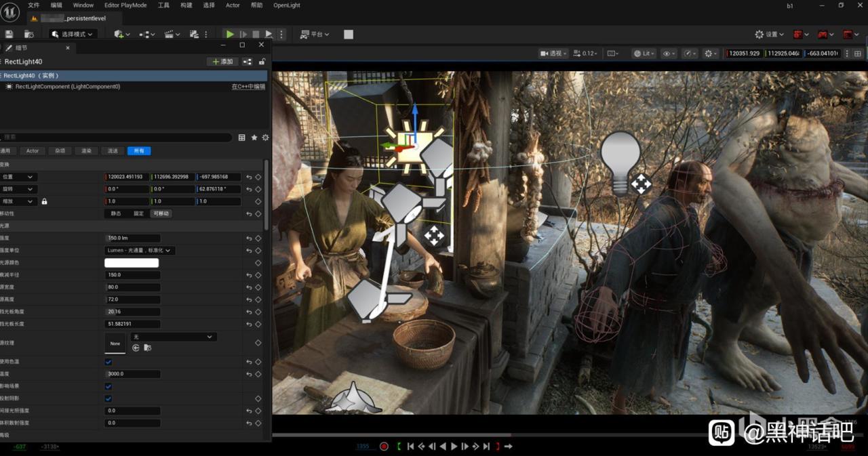
Task: Toggle the 影响场景 checkbox
Action: pos(108,386)
